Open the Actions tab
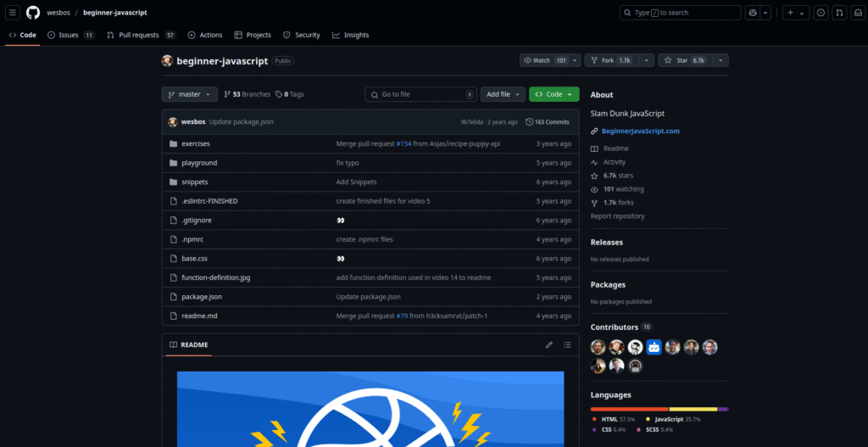 pos(205,35)
